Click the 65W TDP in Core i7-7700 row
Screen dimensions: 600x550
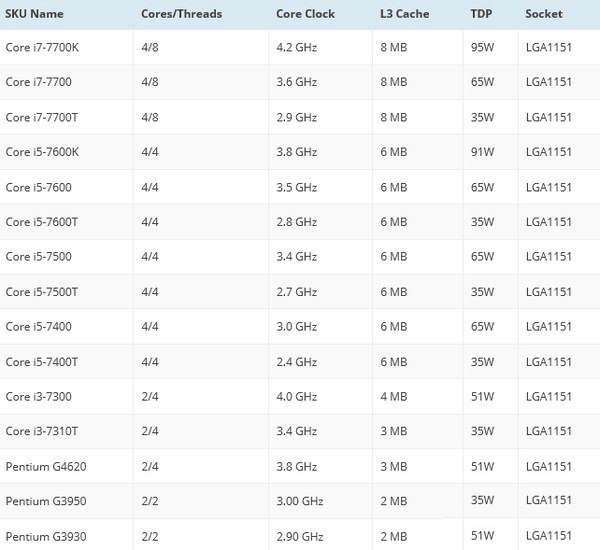[x=482, y=82]
